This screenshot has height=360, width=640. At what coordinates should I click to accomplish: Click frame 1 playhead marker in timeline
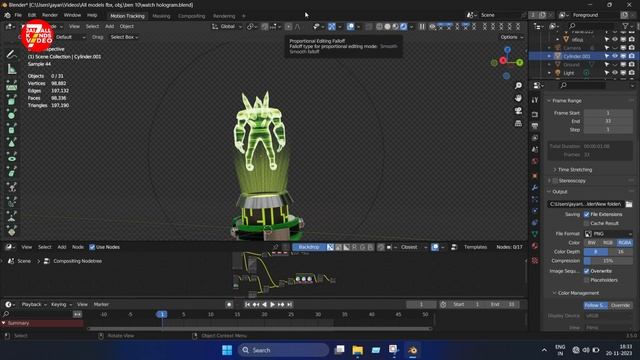pyautogui.click(x=162, y=314)
